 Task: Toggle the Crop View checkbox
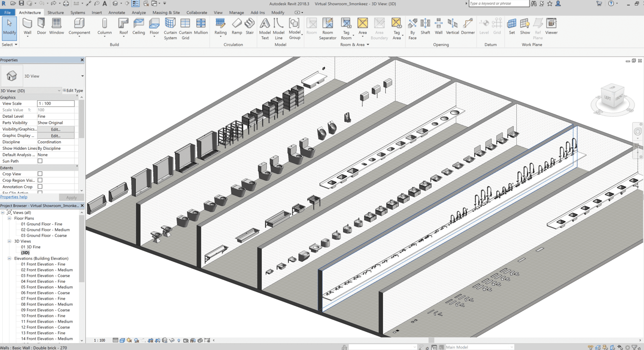(x=40, y=174)
